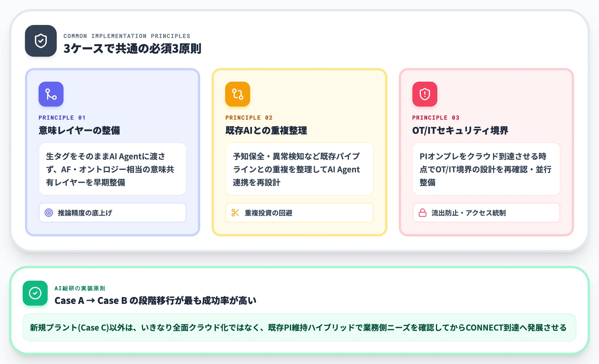Click the green check-circle icon by AI総研
This screenshot has width=599, height=364.
[35, 293]
